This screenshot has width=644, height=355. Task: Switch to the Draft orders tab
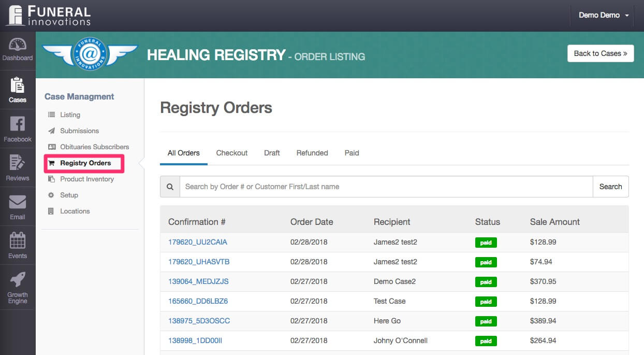coord(272,153)
